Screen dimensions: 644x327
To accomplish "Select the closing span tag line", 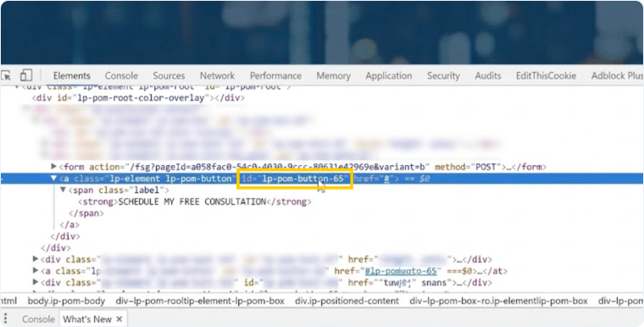I will (x=86, y=213).
